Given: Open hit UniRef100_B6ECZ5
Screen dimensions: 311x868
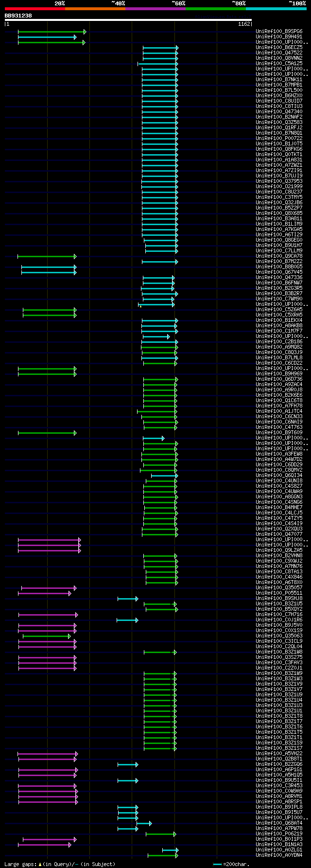Looking at the screenshot, I should click(279, 48).
